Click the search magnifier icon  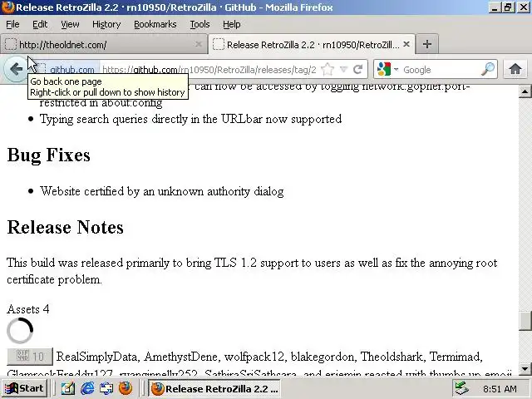[x=488, y=69]
